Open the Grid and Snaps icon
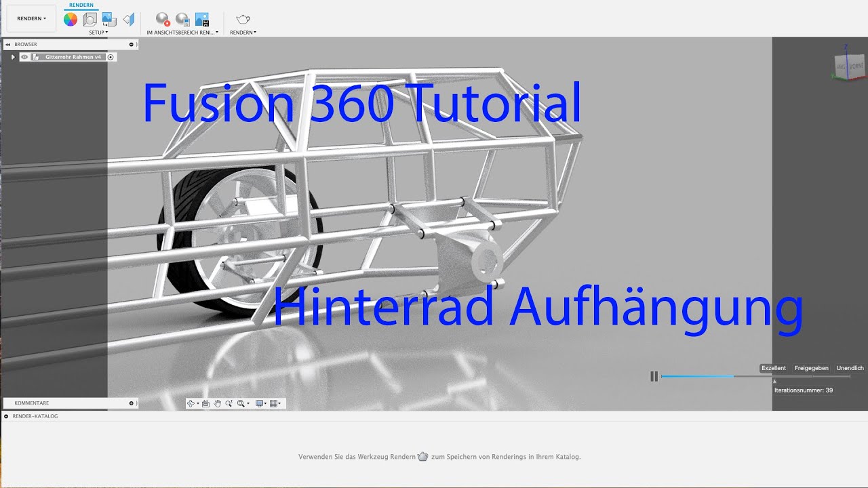868x488 pixels. pos(274,403)
